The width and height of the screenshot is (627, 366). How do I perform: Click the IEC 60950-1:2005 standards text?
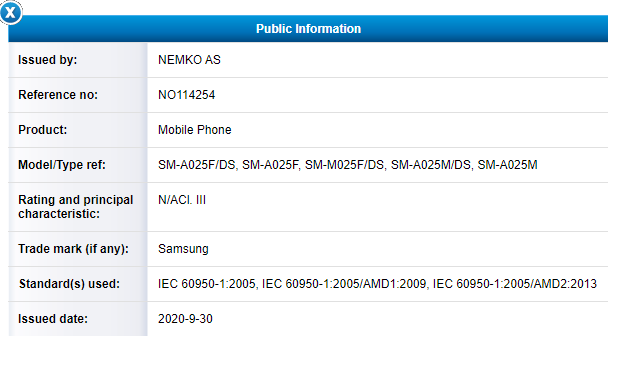[x=208, y=284]
